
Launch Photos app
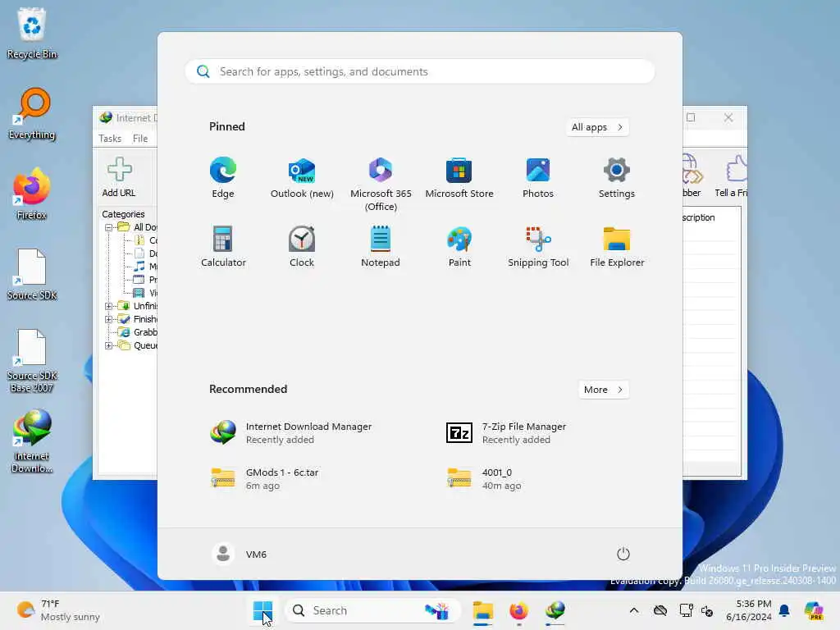(538, 178)
